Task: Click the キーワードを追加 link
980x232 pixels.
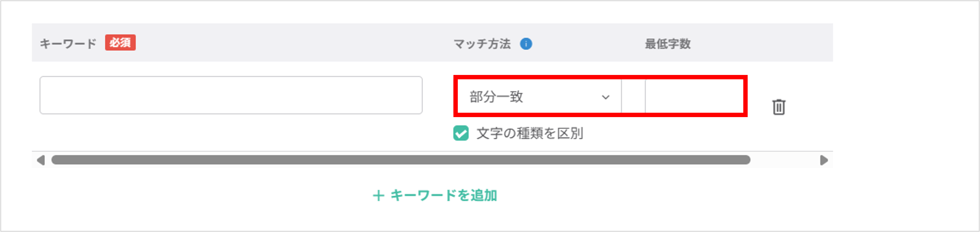Action: click(x=443, y=195)
